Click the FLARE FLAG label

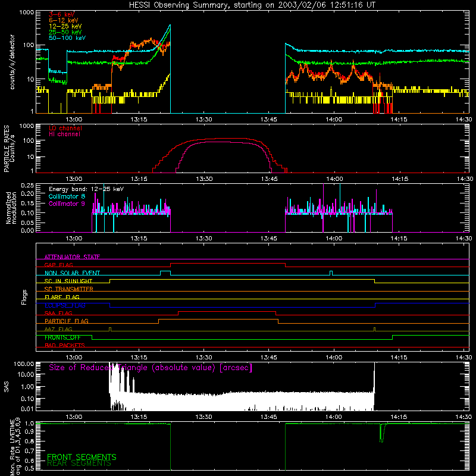(x=62, y=297)
